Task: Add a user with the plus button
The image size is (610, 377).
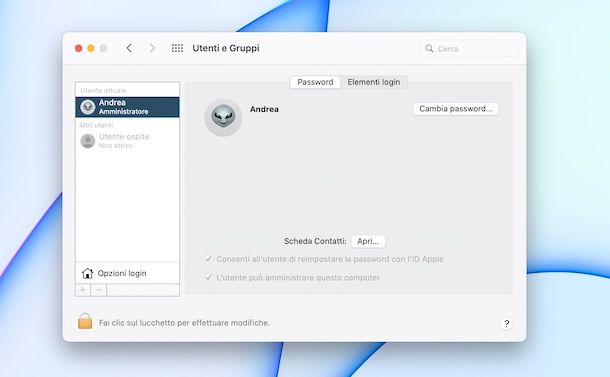Action: pos(83,290)
